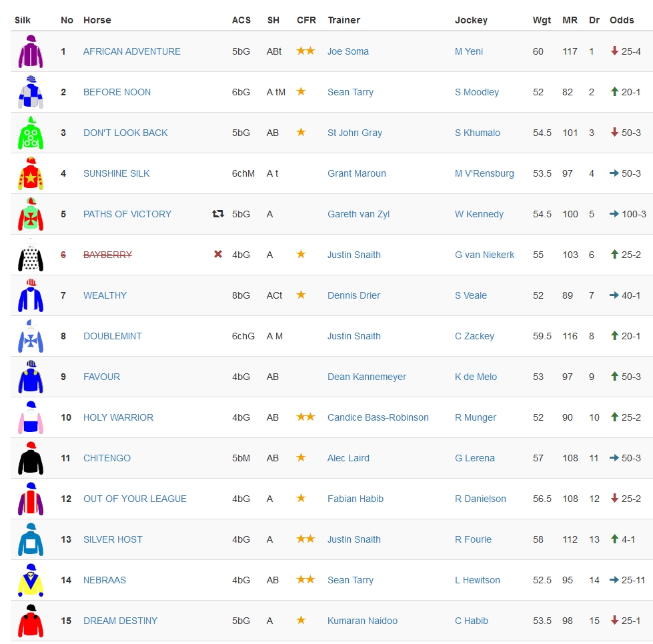Click Silver Host's blue silk icon
Screen dimensions: 653x644
point(30,540)
